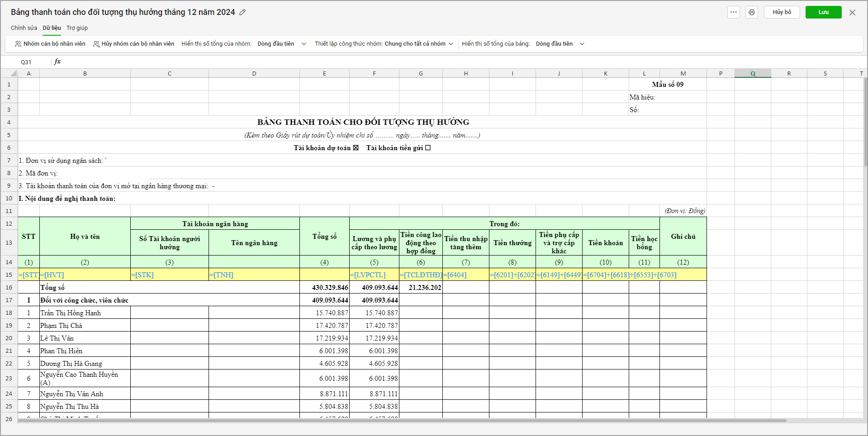The width and height of the screenshot is (868, 436).
Task: Open Hiển thị số tổng của bảng dropdown
Action: tap(560, 44)
